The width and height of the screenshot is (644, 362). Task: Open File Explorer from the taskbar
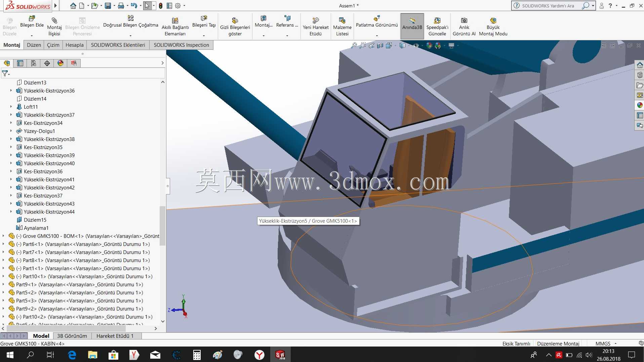point(92,355)
